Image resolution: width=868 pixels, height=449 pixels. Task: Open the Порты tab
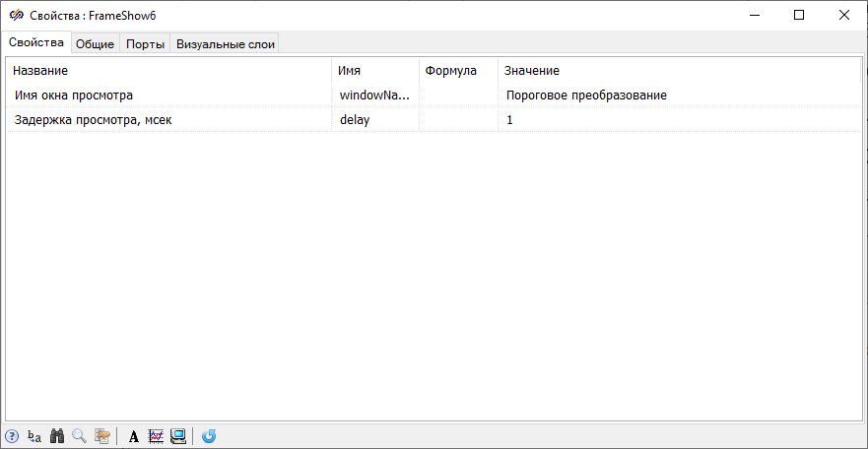[x=145, y=44]
